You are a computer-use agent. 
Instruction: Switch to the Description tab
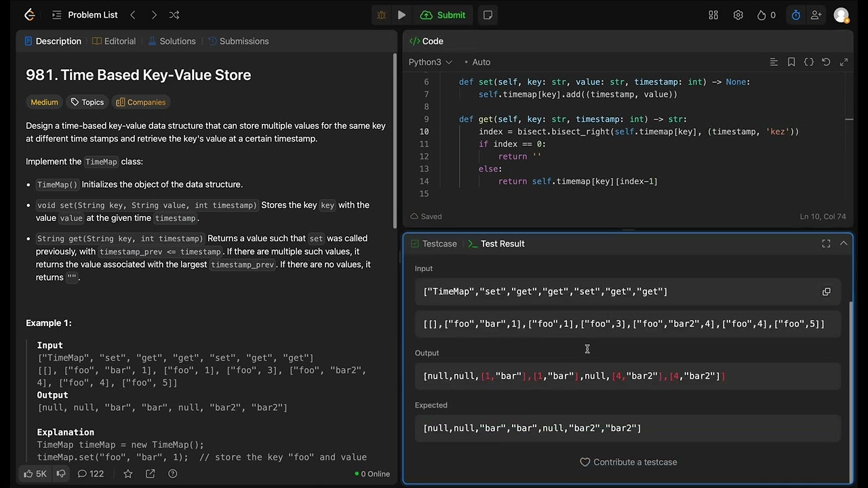(53, 41)
